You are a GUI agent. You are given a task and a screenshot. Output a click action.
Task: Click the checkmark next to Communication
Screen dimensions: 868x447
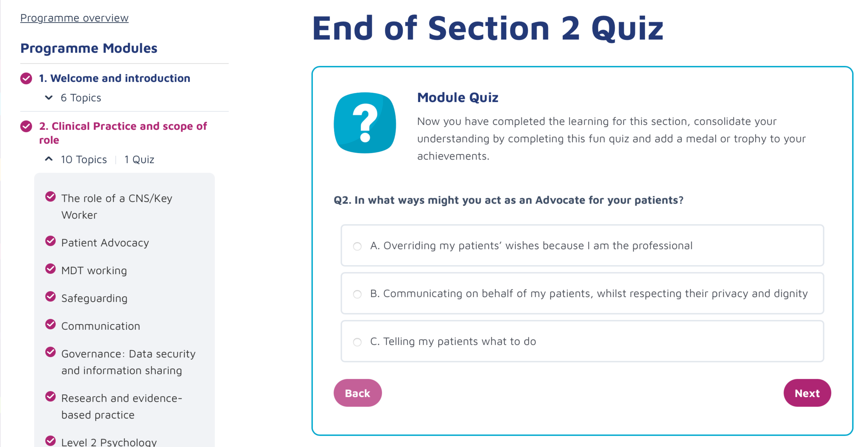tap(50, 324)
